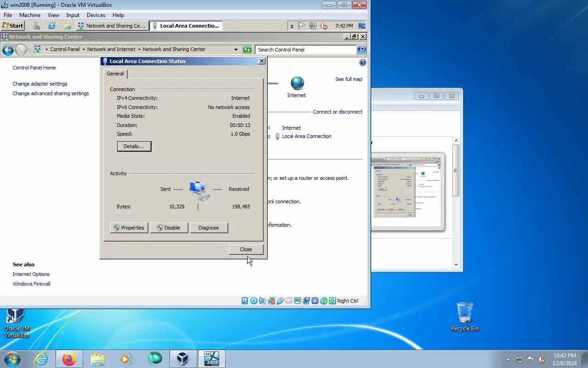Open Change advanced sharing settings link

pyautogui.click(x=51, y=93)
